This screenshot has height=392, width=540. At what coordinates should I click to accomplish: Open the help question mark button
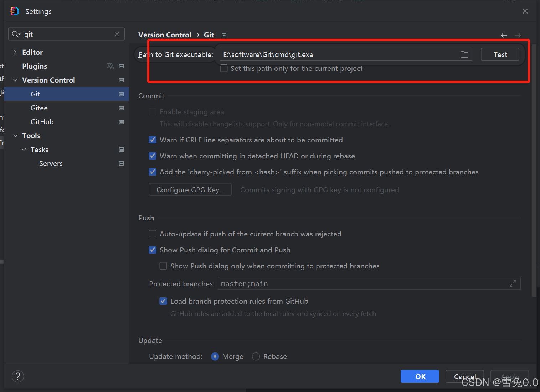tap(18, 376)
